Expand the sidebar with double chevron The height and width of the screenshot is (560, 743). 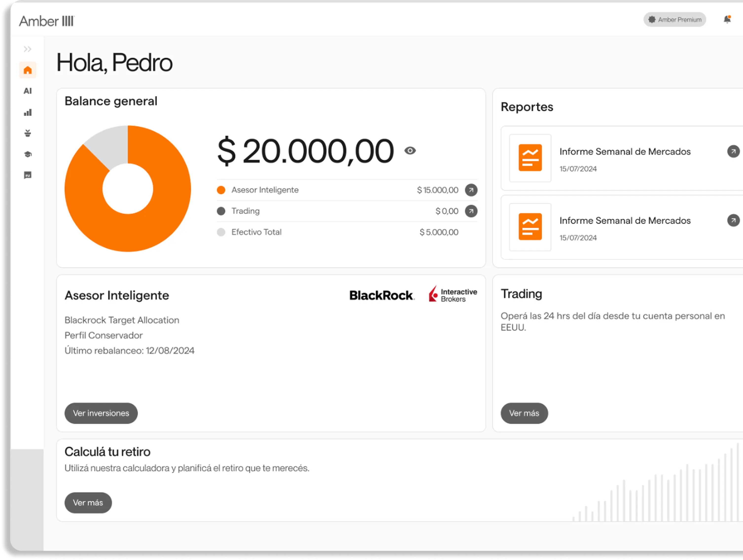[x=28, y=49]
